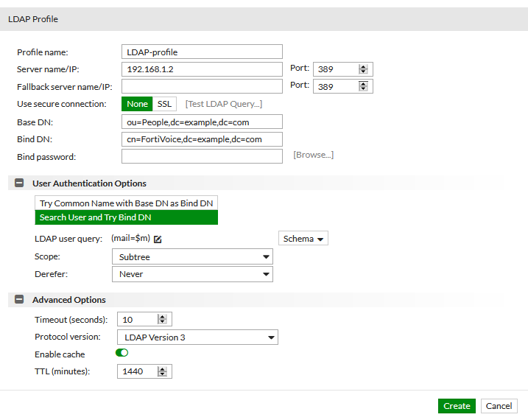Focus the Base DN field
The image size is (528, 420).
[202, 122]
